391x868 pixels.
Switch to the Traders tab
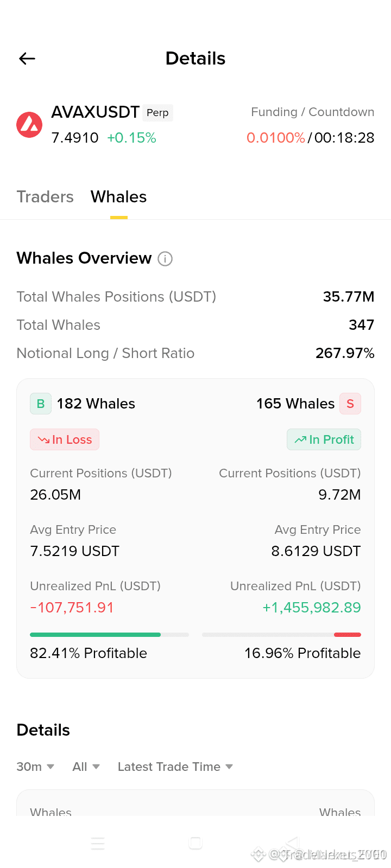[45, 196]
